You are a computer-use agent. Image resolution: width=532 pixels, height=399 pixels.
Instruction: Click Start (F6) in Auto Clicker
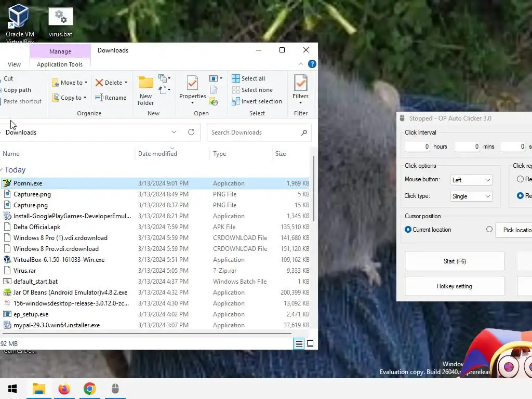click(455, 261)
